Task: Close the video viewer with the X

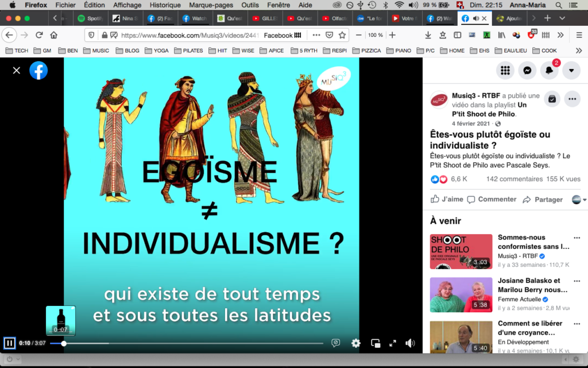Action: pos(17,70)
